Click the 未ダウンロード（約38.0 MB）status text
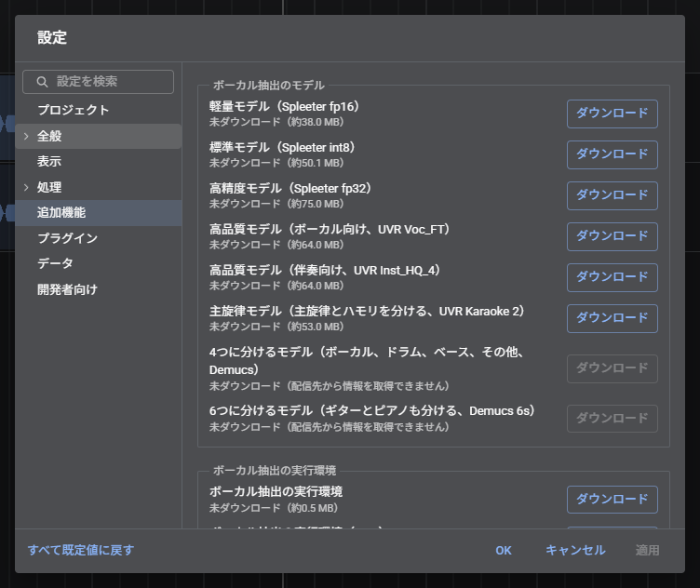 pos(276,122)
